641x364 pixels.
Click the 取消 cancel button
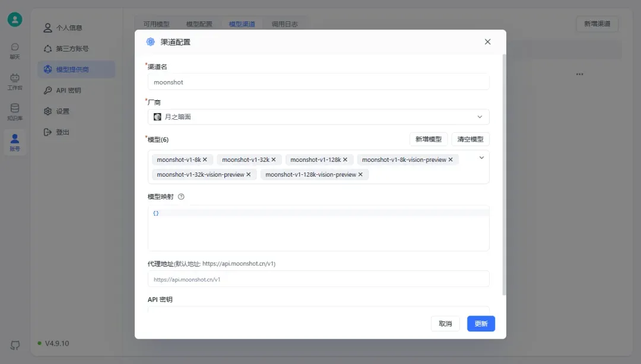445,324
